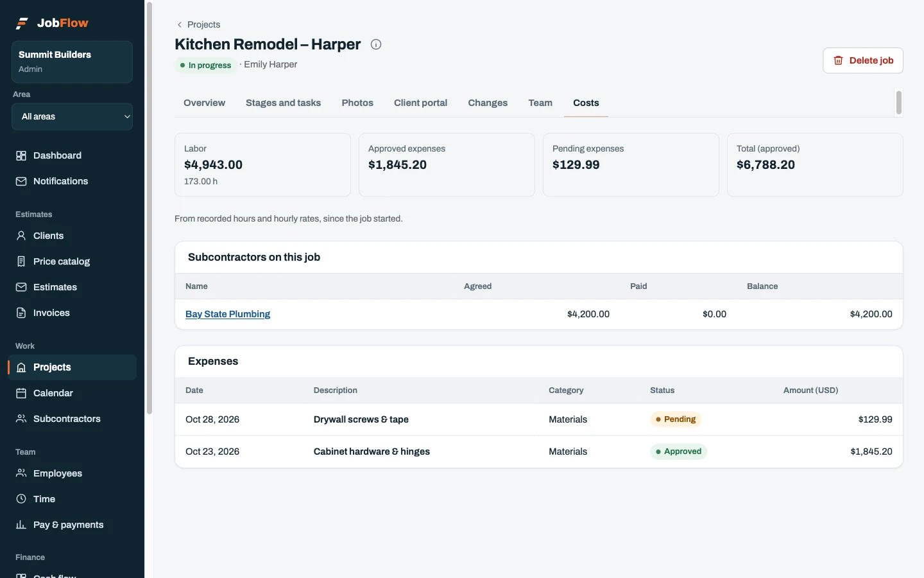Select the Client portal tab
Image resolution: width=924 pixels, height=578 pixels.
tap(420, 103)
